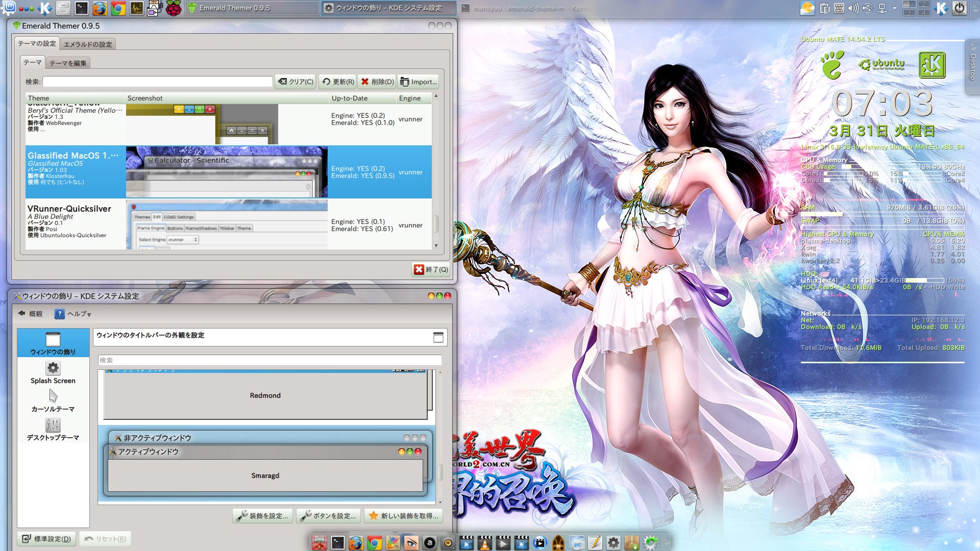Screen dimensions: 980x551
Task: Click the Import... button
Action: (x=419, y=82)
